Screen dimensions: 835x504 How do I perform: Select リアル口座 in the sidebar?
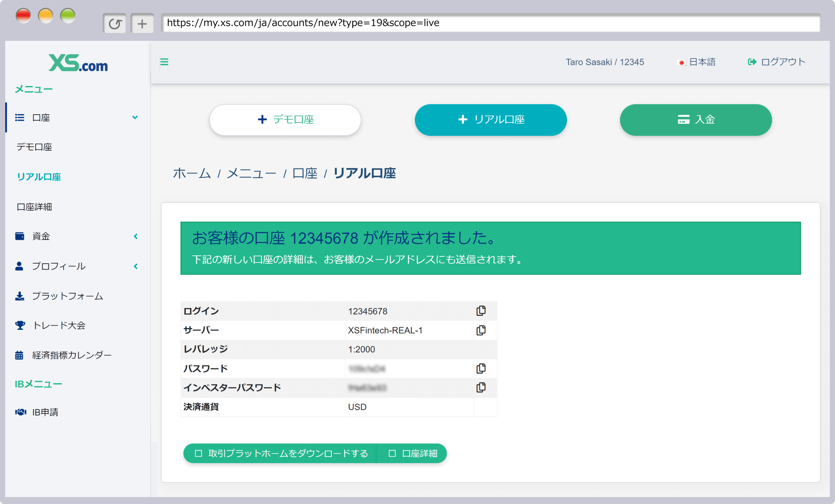39,177
